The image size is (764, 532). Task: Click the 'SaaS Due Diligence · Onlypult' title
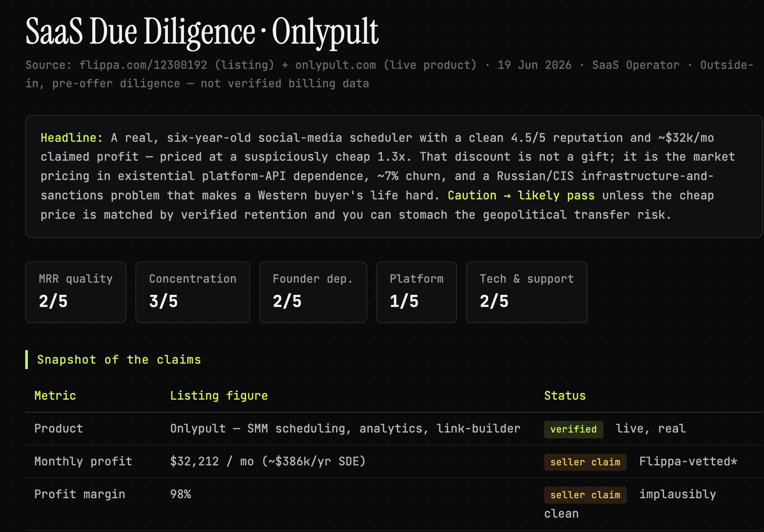[202, 32]
